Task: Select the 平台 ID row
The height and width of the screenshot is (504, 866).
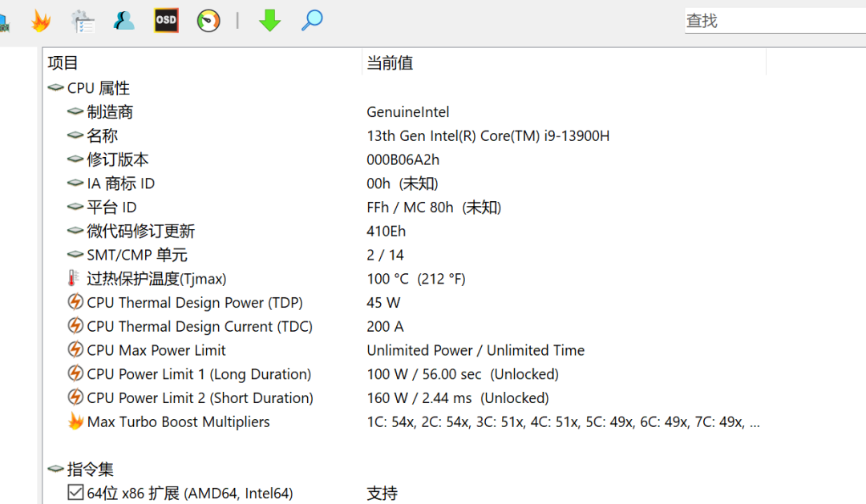Action: click(111, 207)
